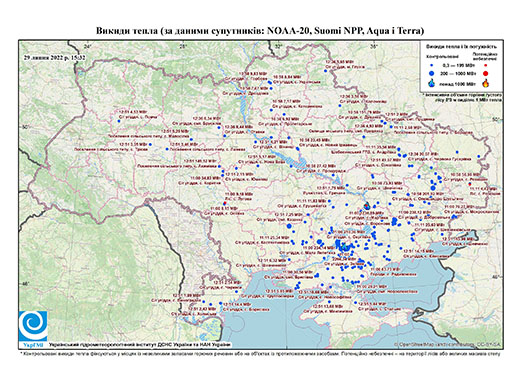The height and width of the screenshot is (368, 520).
Task: Click the flame marker on the map
Action: (367, 205)
